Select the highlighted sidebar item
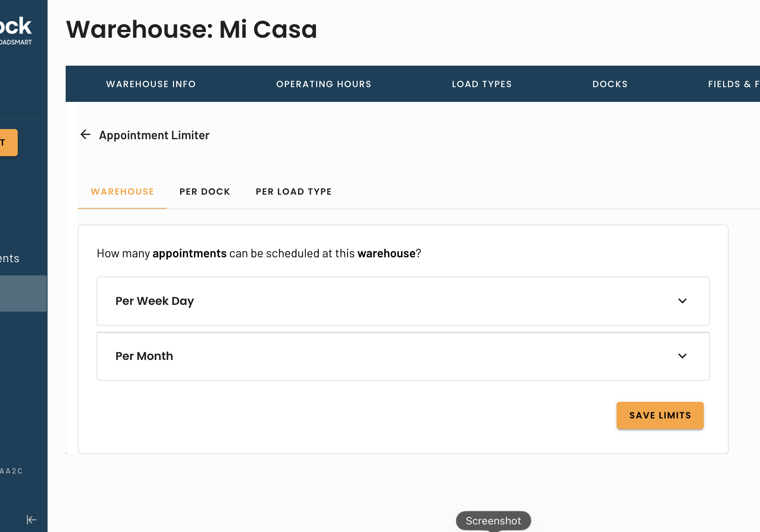The height and width of the screenshot is (532, 760). pyautogui.click(x=23, y=294)
